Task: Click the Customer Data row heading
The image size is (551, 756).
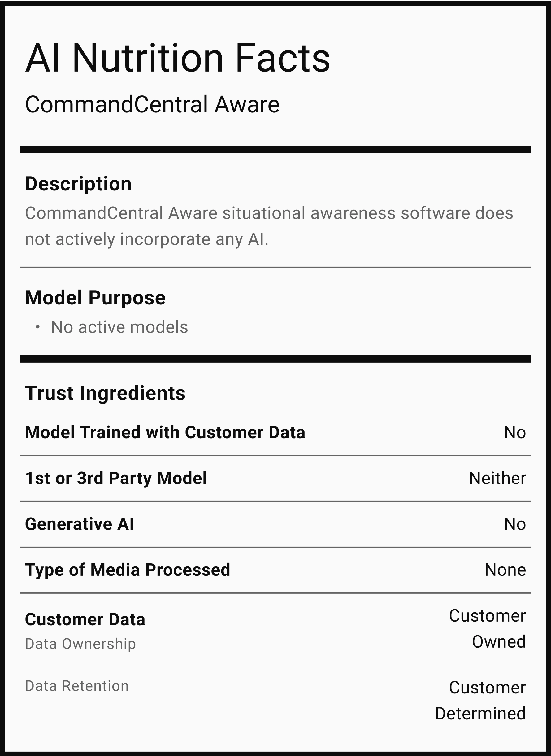Action: tap(85, 619)
